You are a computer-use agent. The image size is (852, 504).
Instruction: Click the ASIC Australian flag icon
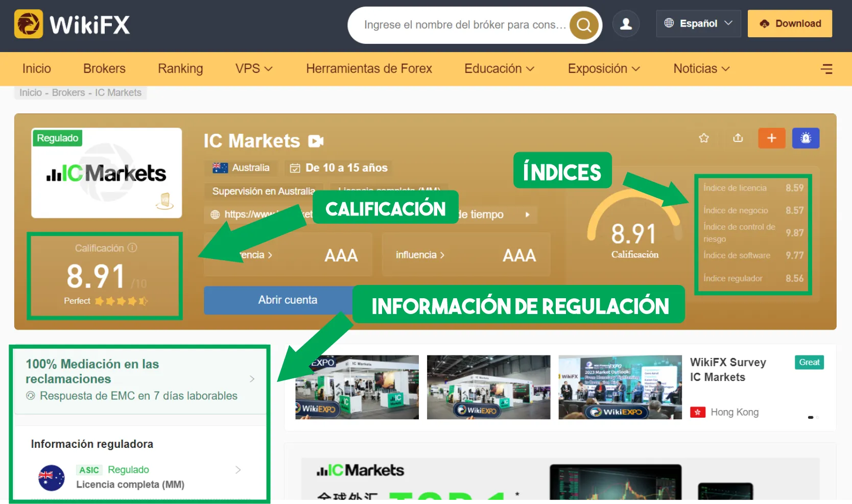tap(52, 478)
